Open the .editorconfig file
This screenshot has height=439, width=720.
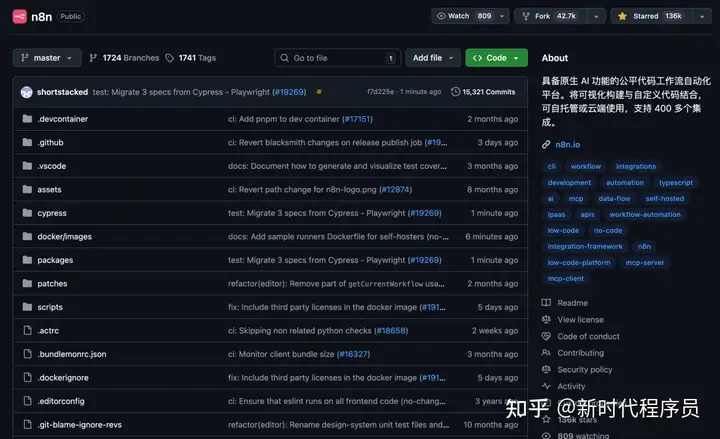tap(61, 401)
